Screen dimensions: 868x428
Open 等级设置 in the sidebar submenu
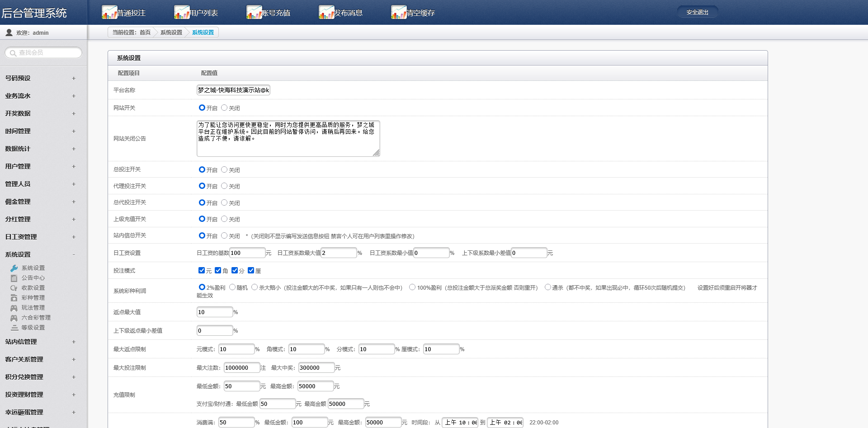click(x=33, y=328)
